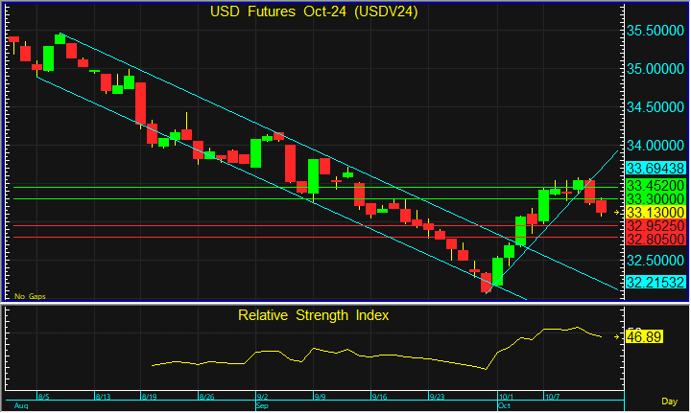Screen dimensions: 691x413
Task: Select the Sep month label on axis
Action: tap(262, 407)
